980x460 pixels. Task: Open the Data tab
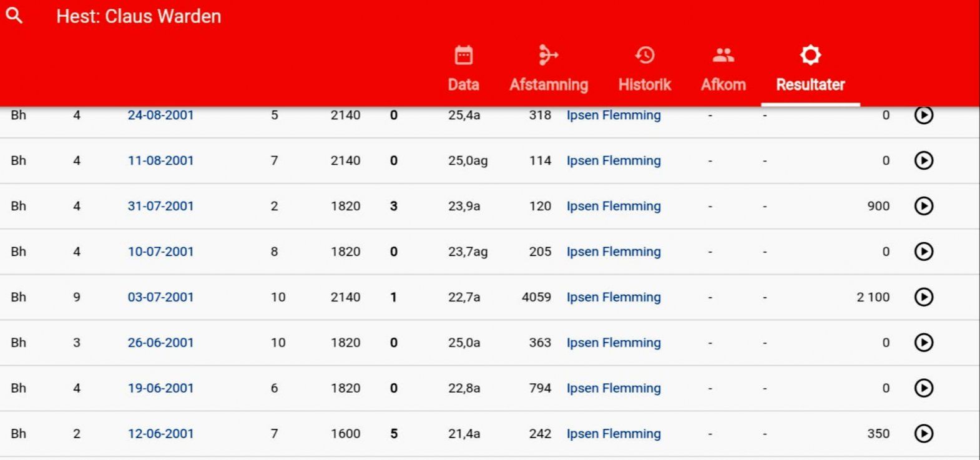click(x=463, y=69)
